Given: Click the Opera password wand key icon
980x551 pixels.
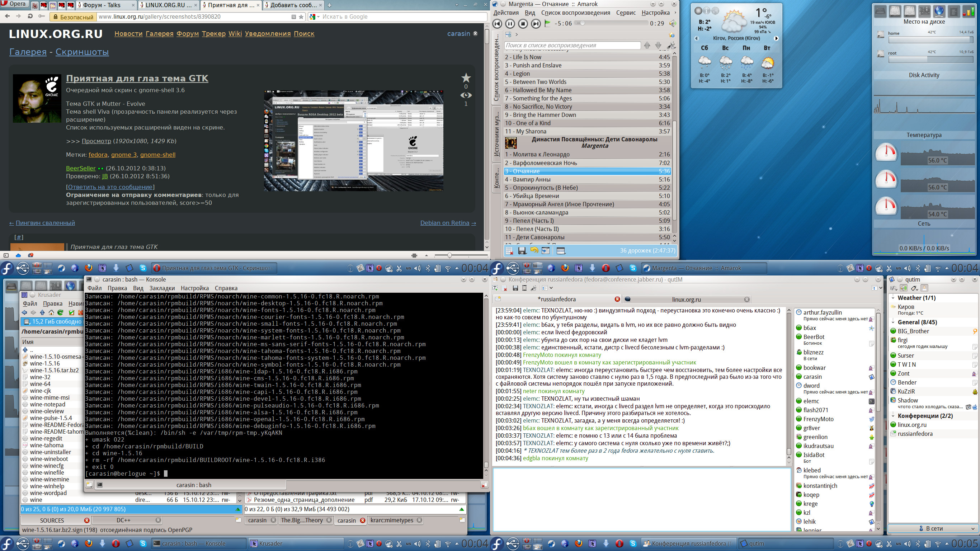Looking at the screenshot, I should pos(42,17).
